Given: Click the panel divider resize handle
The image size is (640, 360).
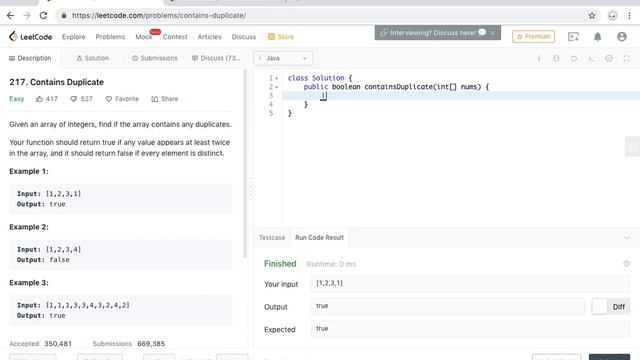Looking at the screenshot, I should (251, 189).
